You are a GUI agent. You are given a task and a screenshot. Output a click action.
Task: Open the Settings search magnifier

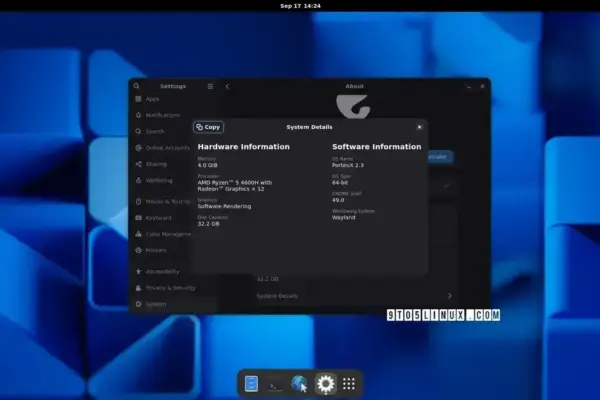click(x=137, y=86)
